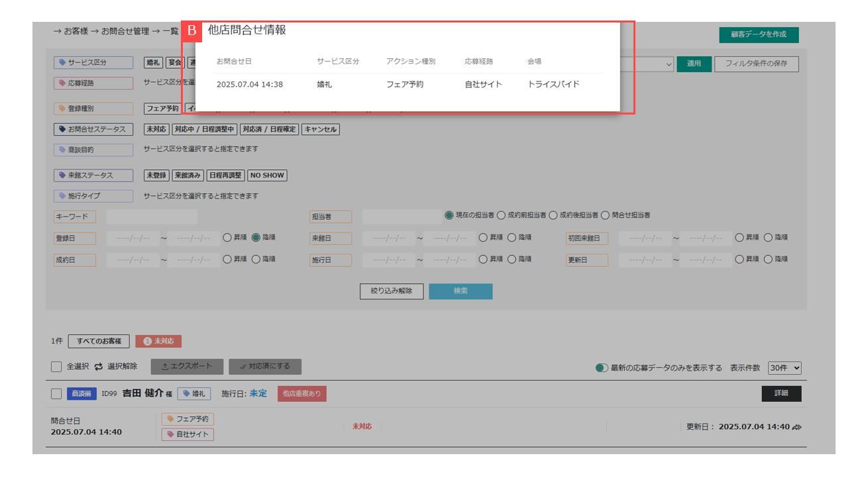
Task: Tick the checkbox for 吉田 健介 row
Action: click(x=56, y=394)
